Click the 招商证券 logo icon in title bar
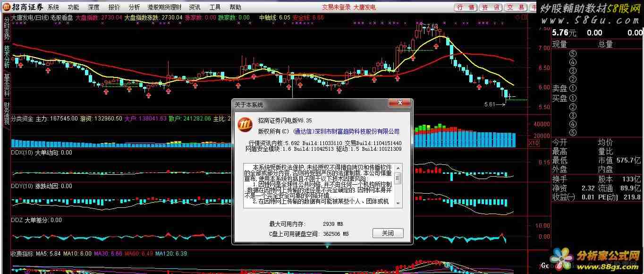 click(7, 7)
